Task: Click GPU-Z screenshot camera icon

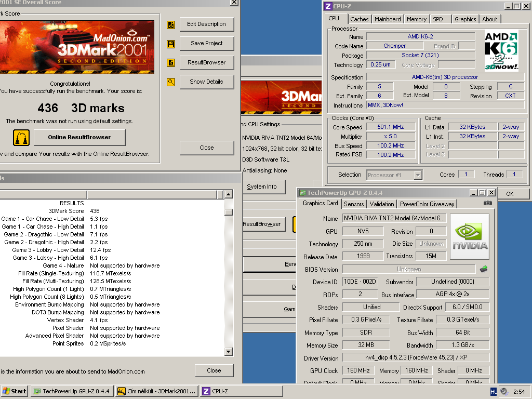Action: coord(487,203)
